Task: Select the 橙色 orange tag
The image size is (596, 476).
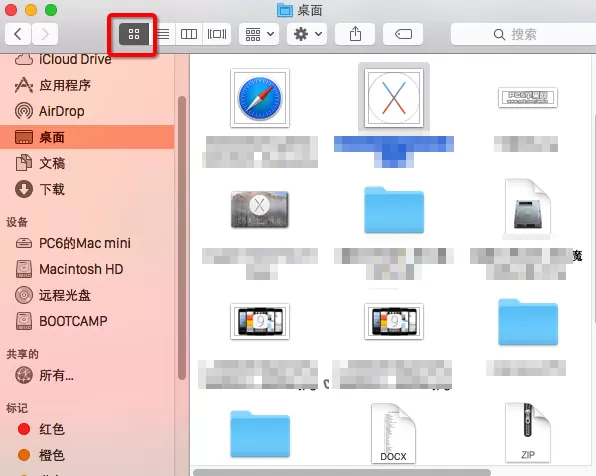Action: (87, 455)
